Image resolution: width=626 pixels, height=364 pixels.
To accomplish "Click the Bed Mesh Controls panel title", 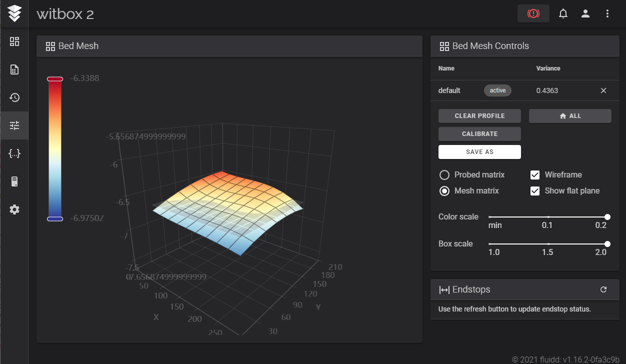I will tap(490, 46).
